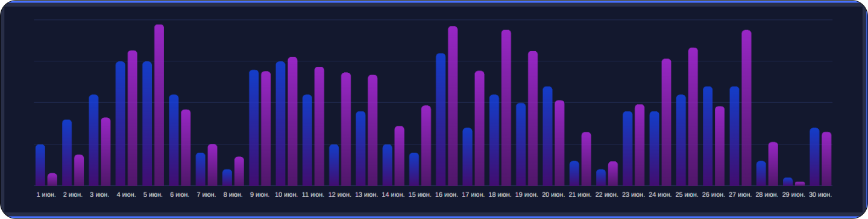
Task: Click the purple bar for 22 июн.
Action: click(x=613, y=173)
